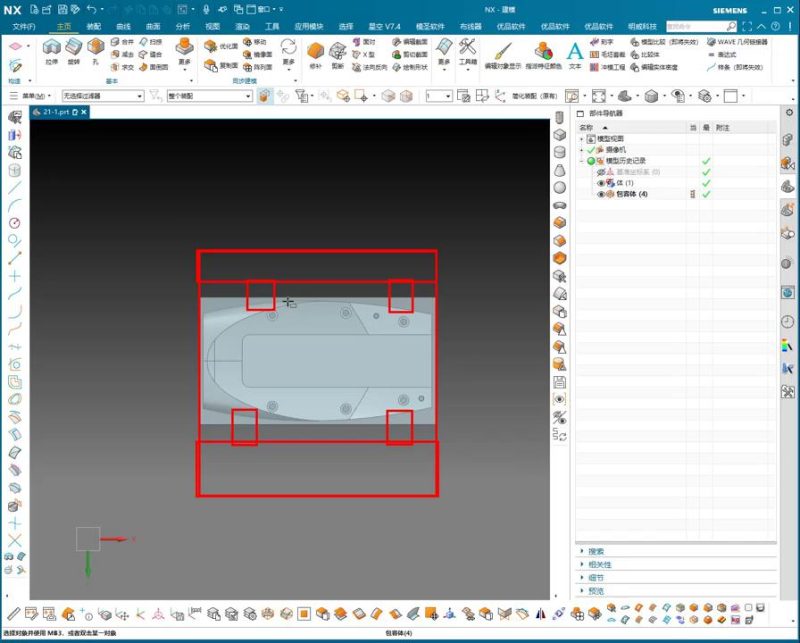The image size is (800, 643).
Task: Toggle the green check for 包容体 (4)
Action: [x=705, y=194]
